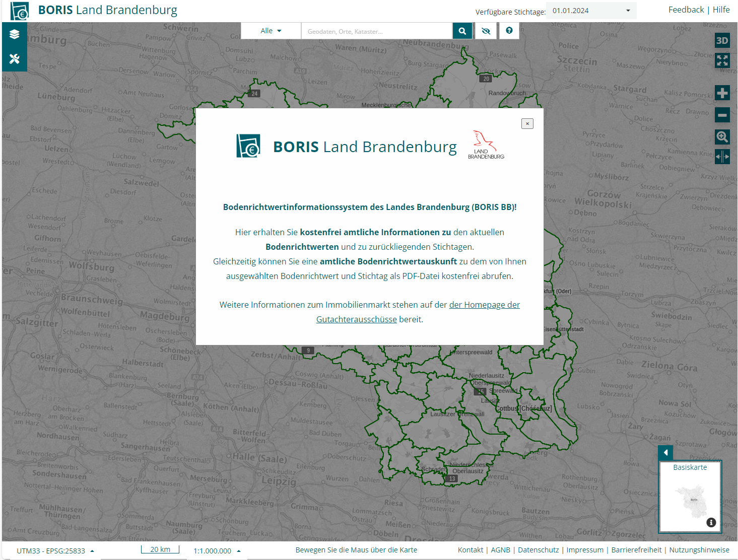The height and width of the screenshot is (560, 738).
Task: Open the layers panel icon
Action: pos(15,34)
